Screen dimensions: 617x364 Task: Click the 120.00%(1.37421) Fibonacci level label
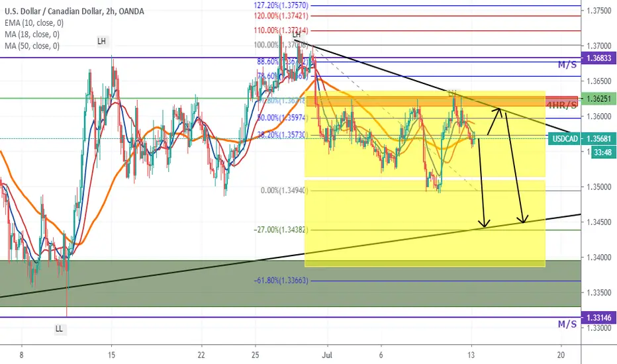[x=281, y=16]
